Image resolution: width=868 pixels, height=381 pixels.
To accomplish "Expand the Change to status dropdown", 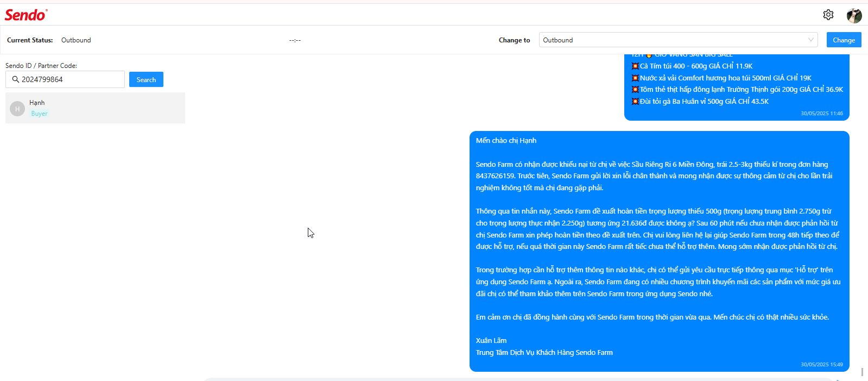I will coord(678,40).
